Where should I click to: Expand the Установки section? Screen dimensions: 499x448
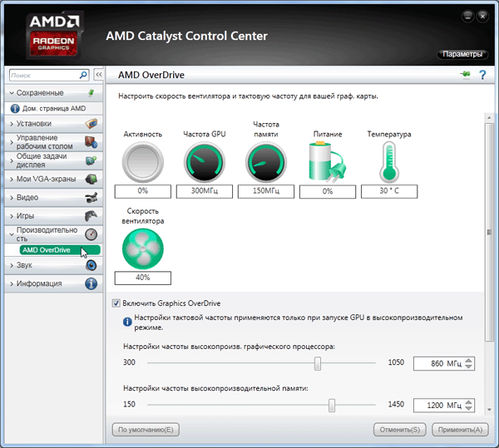click(x=12, y=124)
